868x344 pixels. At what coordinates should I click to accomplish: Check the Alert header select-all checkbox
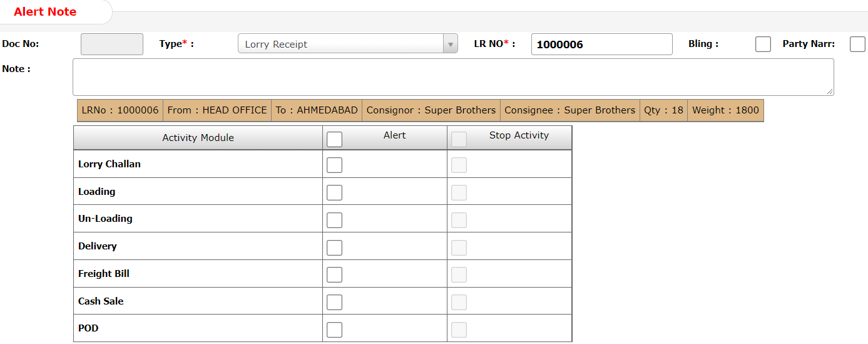(x=335, y=139)
